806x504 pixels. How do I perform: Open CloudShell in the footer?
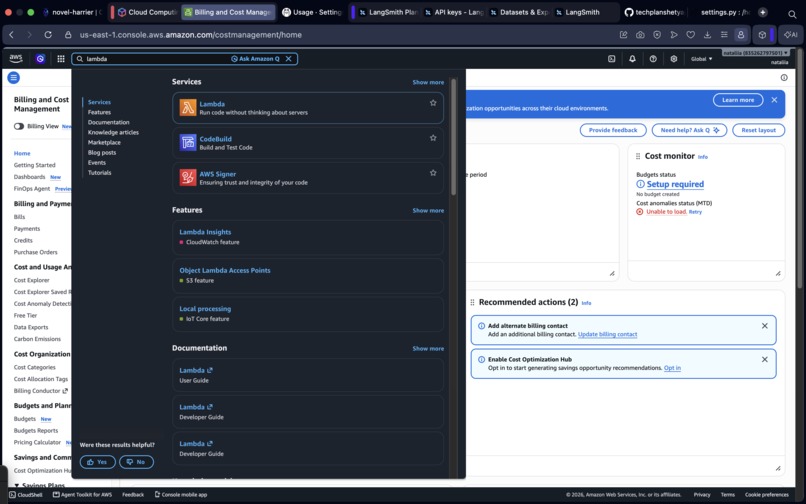tap(25, 495)
